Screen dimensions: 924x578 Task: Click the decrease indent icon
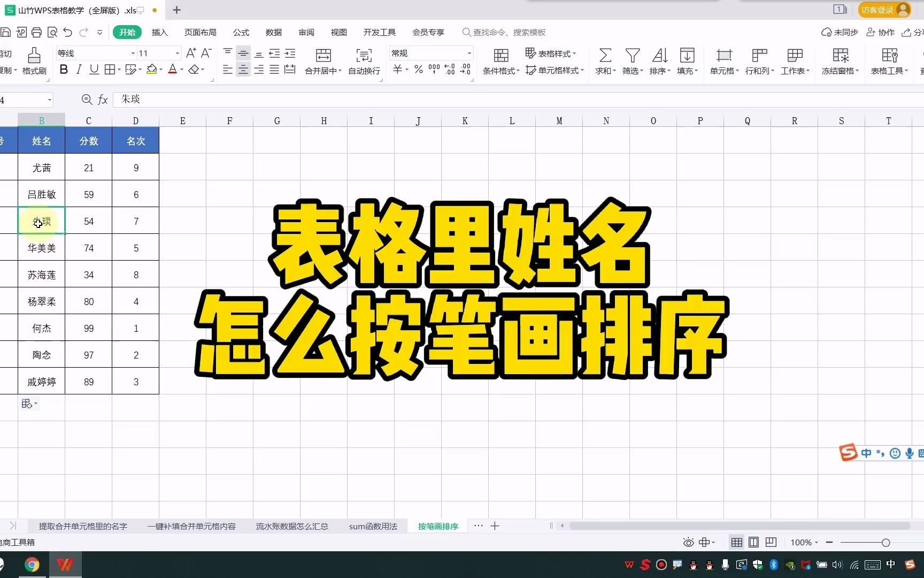[274, 53]
